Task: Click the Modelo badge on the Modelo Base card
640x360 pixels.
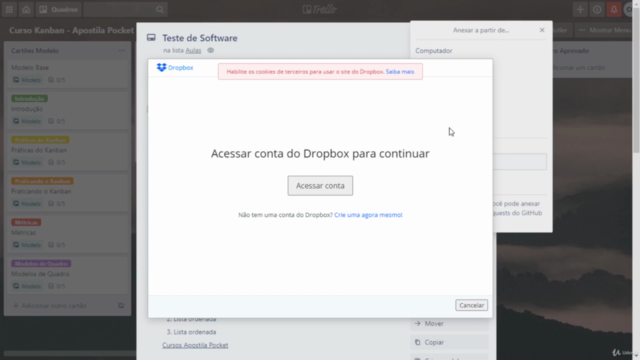Action: [x=27, y=80]
